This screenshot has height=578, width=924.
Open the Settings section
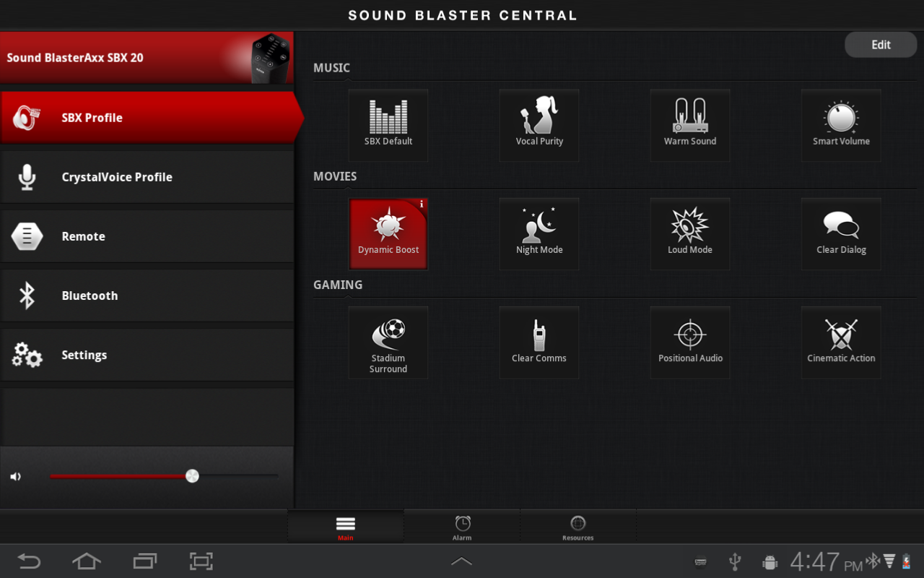tap(147, 355)
